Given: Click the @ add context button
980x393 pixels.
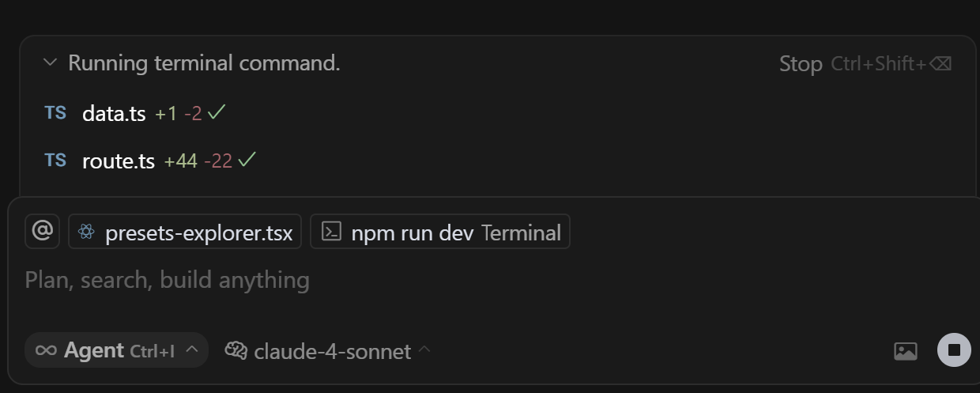Looking at the screenshot, I should (43, 231).
